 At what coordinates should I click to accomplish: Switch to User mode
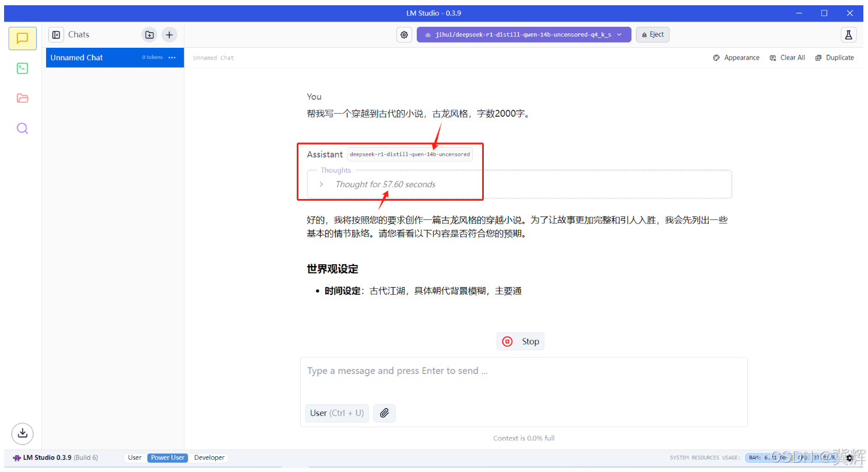pos(135,458)
